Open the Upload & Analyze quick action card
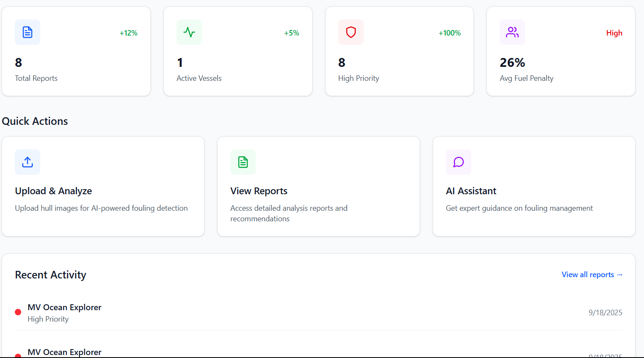The height and width of the screenshot is (358, 644). 103,186
